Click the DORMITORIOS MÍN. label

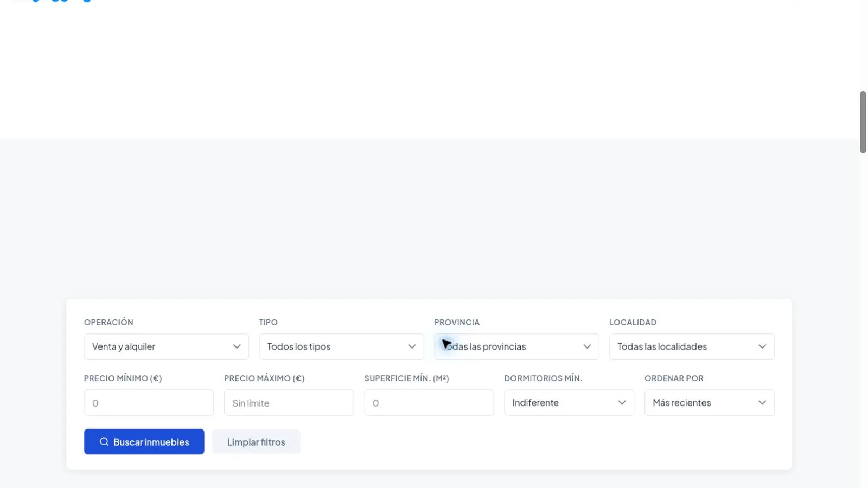[543, 378]
